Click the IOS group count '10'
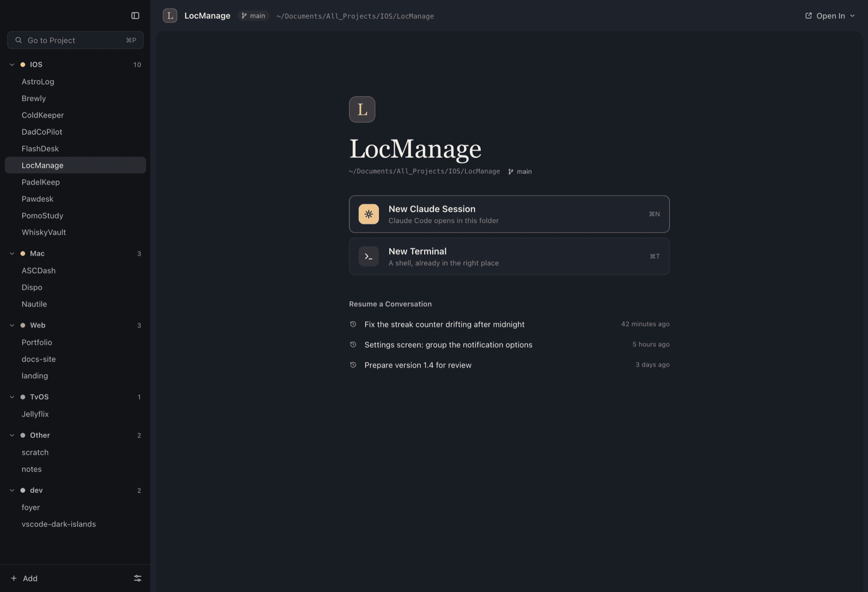The height and width of the screenshot is (592, 868). [x=137, y=65]
